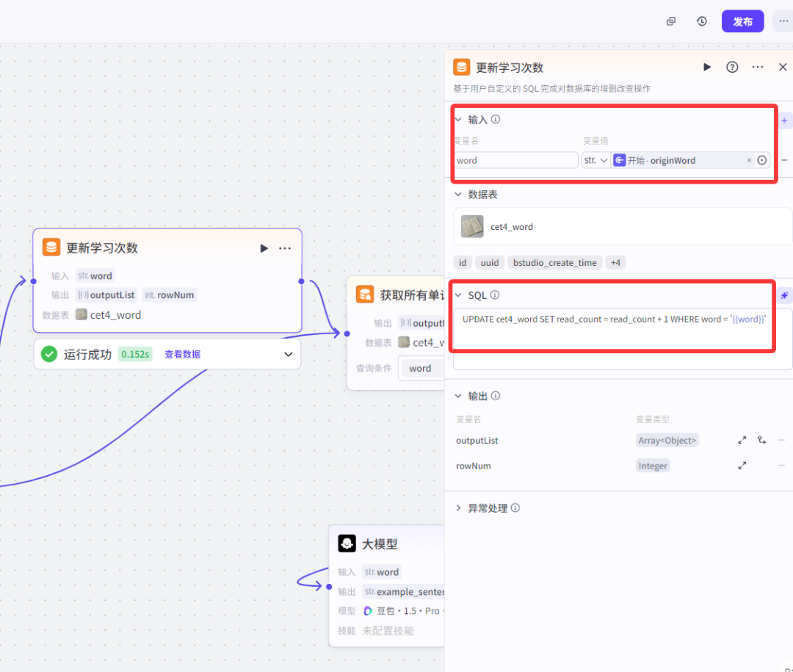
Task: Remove the originWord variable value with its X
Action: pyautogui.click(x=748, y=160)
